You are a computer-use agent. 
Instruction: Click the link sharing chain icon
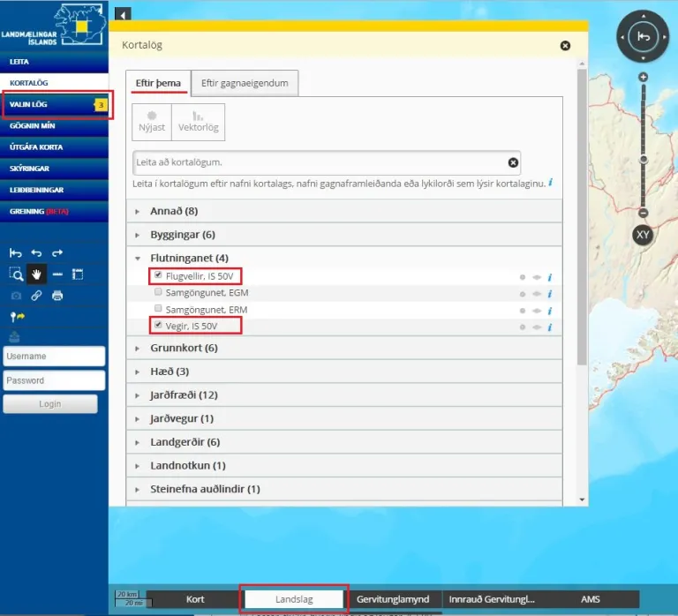[x=37, y=296]
